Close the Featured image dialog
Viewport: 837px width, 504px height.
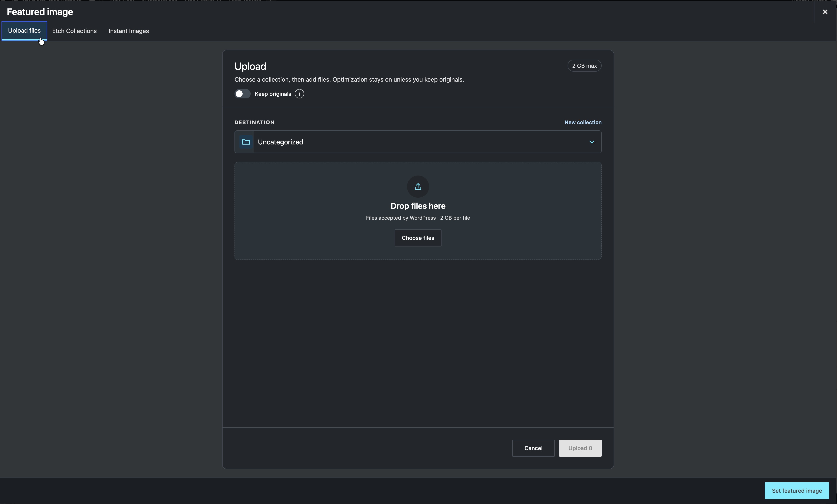click(825, 12)
